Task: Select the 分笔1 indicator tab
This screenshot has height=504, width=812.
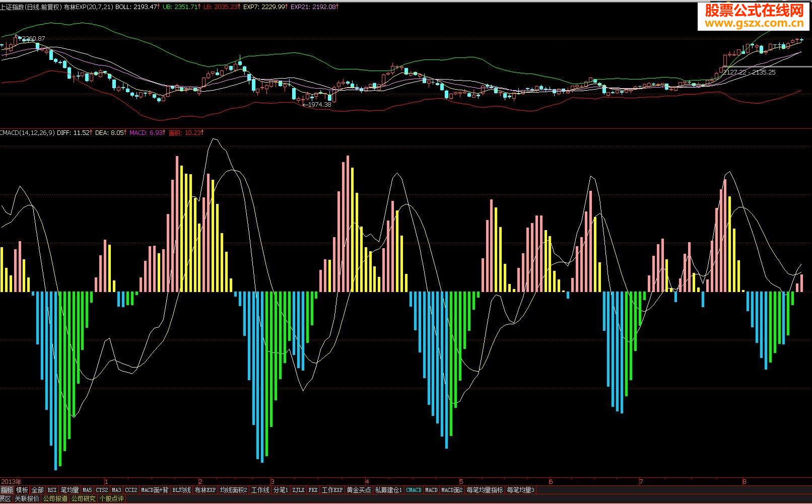Action: 281,490
